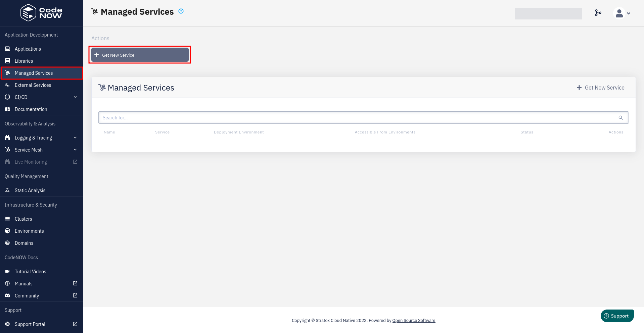Click the Logging & Tracing binoculars icon

7,137
